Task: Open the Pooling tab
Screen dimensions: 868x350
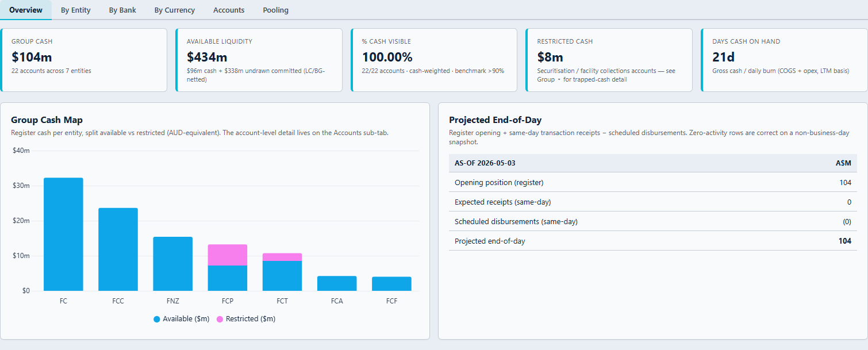Action: click(276, 10)
